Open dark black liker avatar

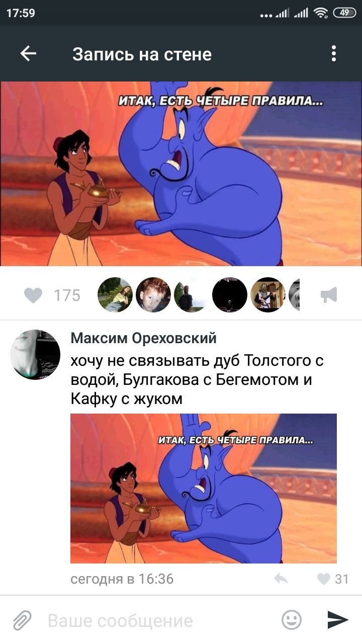(230, 295)
